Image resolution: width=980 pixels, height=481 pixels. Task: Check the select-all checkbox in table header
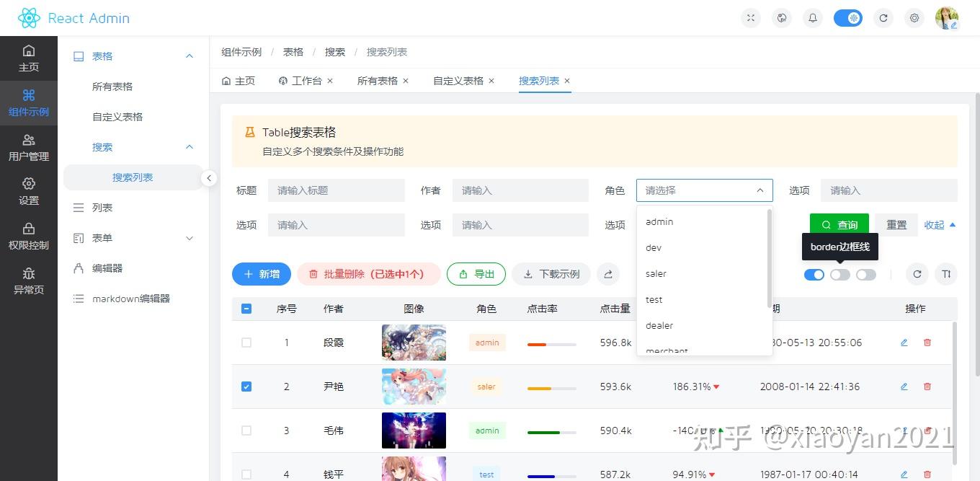click(x=246, y=308)
